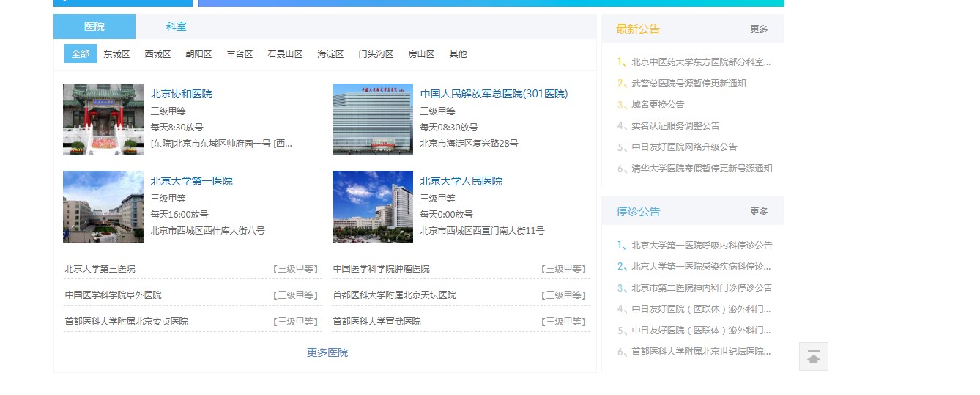Click the 停诊公告 panel heading
The image size is (980, 395).
(638, 211)
